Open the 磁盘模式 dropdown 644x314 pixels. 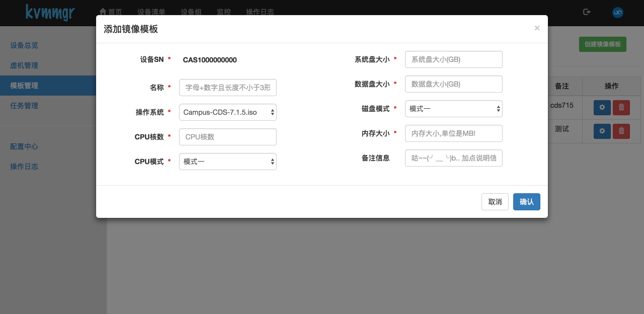(x=453, y=109)
